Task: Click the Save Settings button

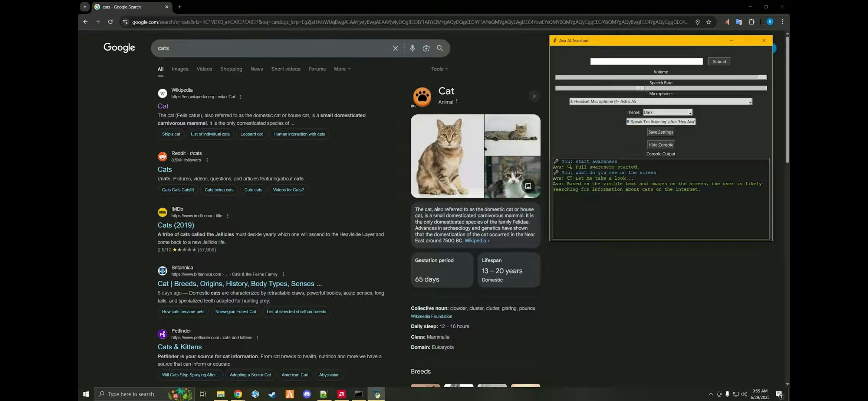Action: 660,132
